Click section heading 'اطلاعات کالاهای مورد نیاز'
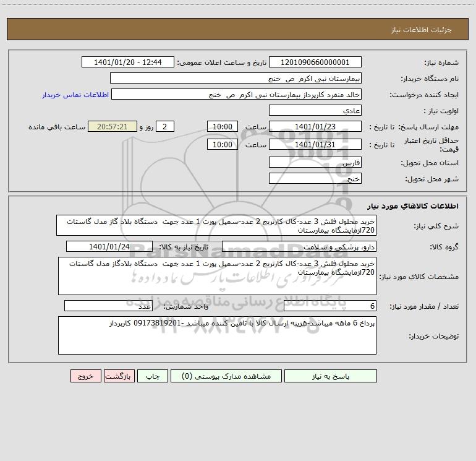The width and height of the screenshot is (476, 461). click(413, 206)
